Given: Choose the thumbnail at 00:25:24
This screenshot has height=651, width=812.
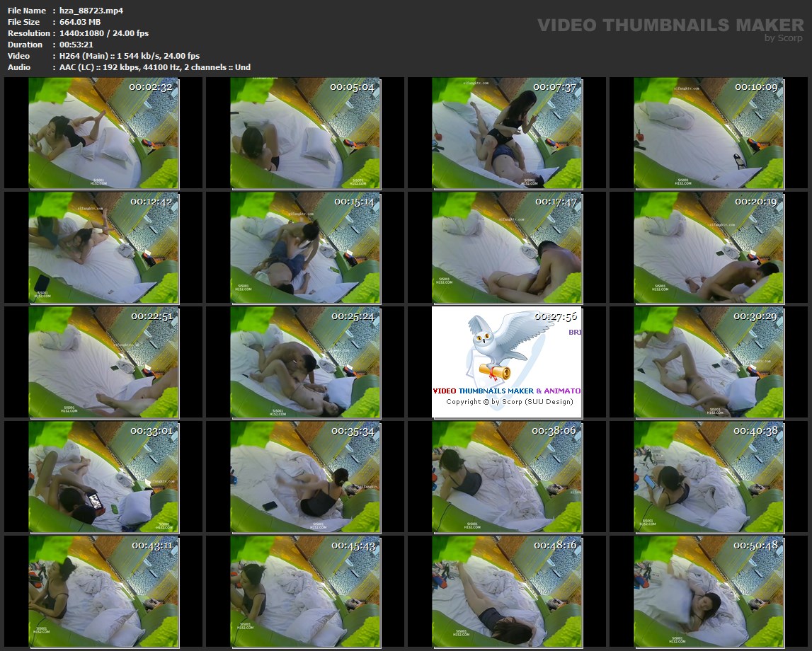Looking at the screenshot, I should coord(306,362).
